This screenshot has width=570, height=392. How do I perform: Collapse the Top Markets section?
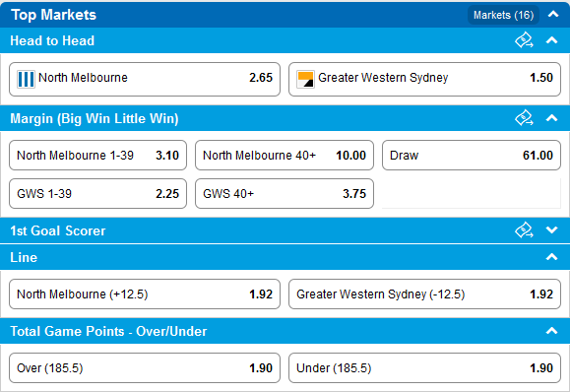[x=553, y=15]
